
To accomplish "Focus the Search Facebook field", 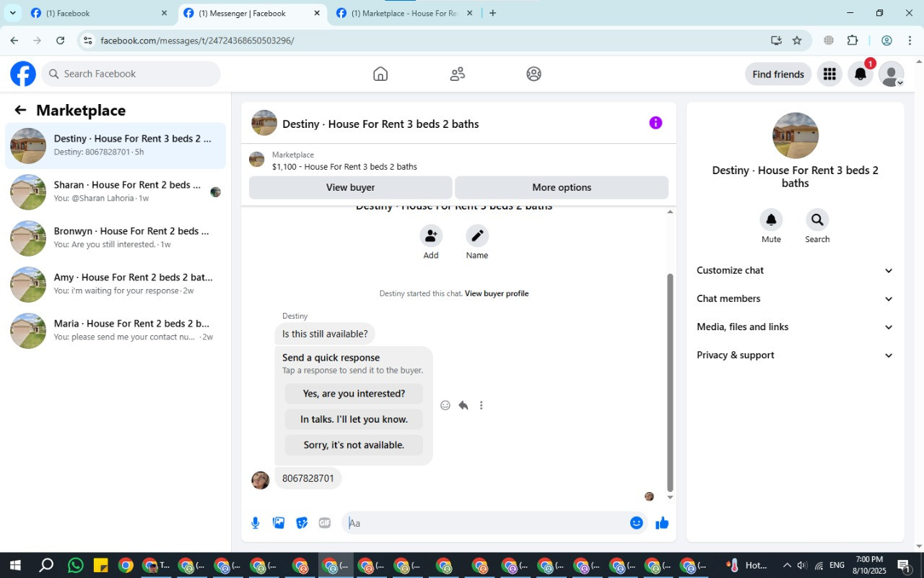I will pyautogui.click(x=131, y=74).
